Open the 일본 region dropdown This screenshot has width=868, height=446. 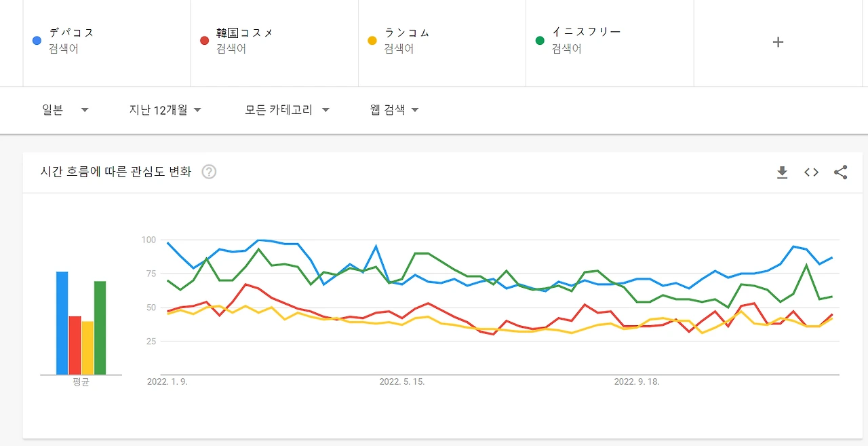(x=64, y=110)
